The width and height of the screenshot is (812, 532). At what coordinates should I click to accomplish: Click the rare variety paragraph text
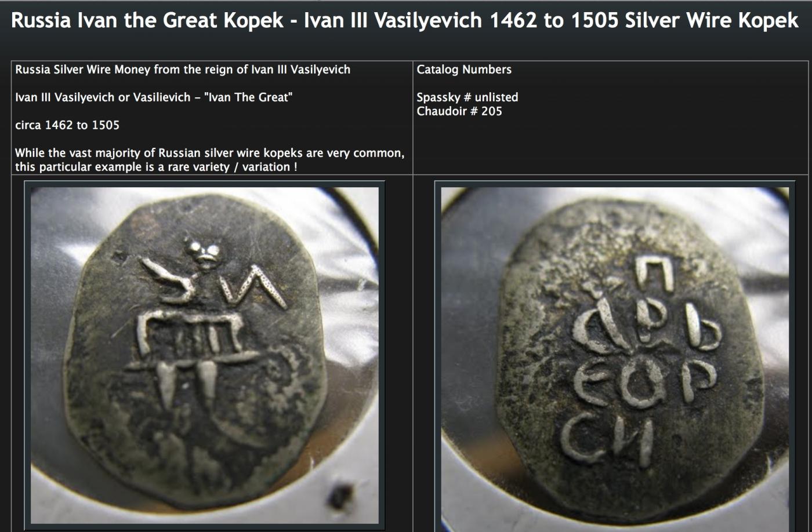[x=210, y=160]
